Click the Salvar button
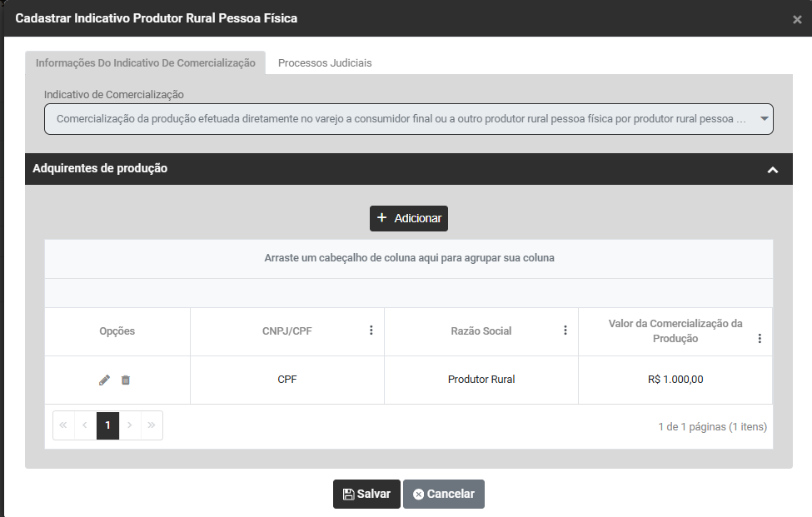The image size is (812, 517). [366, 494]
